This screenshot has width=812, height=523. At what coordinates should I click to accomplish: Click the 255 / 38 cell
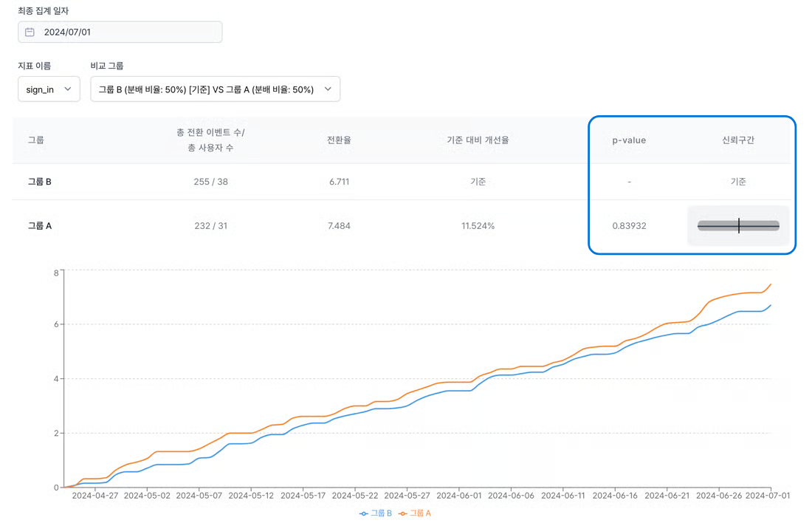211,182
